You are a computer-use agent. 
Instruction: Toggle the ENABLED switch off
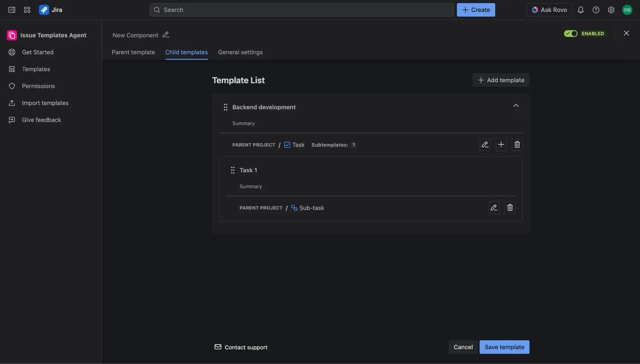click(x=571, y=33)
